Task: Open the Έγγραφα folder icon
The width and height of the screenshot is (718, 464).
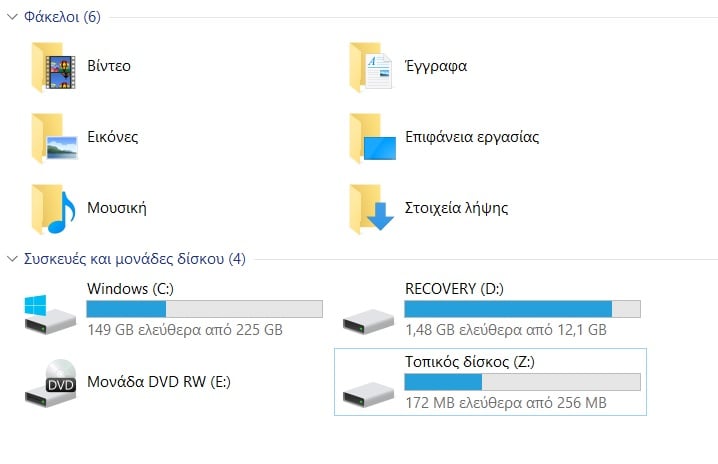Action: 371,67
